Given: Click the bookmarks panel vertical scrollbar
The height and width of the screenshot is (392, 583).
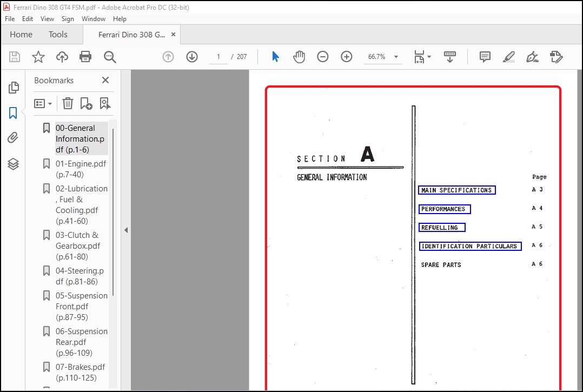Looking at the screenshot, I should pos(113,212).
